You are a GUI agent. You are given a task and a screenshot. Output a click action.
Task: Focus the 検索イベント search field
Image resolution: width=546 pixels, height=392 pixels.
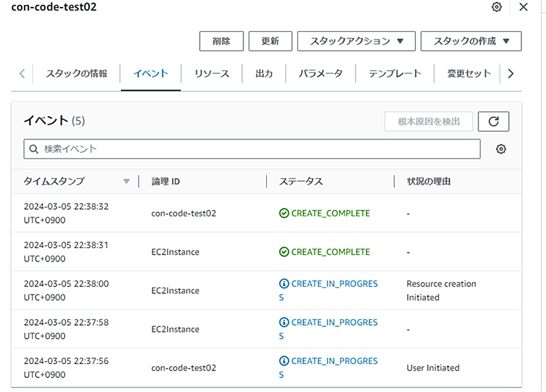tap(252, 149)
